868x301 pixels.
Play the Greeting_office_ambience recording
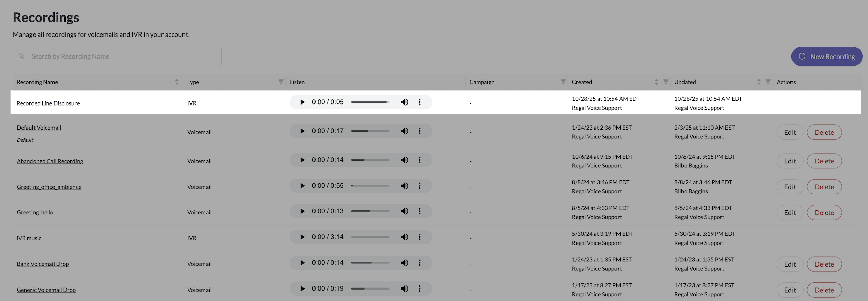pyautogui.click(x=302, y=186)
